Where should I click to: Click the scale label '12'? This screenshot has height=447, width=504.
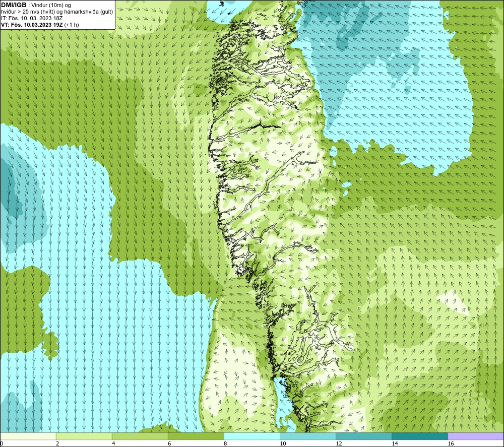tap(339, 443)
